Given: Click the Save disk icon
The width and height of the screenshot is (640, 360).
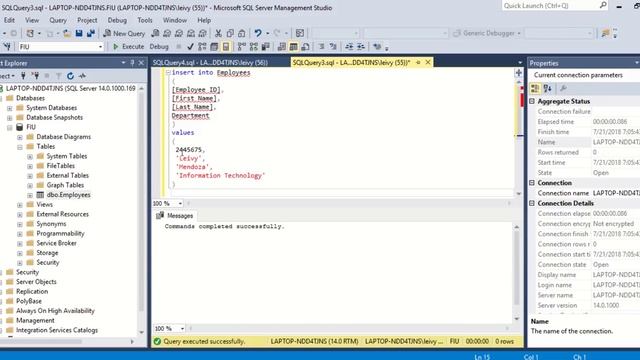Looking at the screenshot, I should click(79, 33).
